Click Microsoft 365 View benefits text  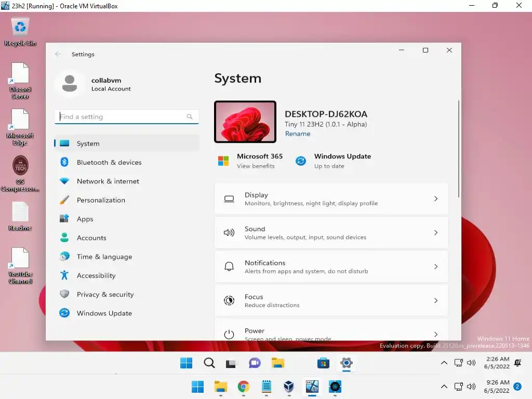coord(256,166)
